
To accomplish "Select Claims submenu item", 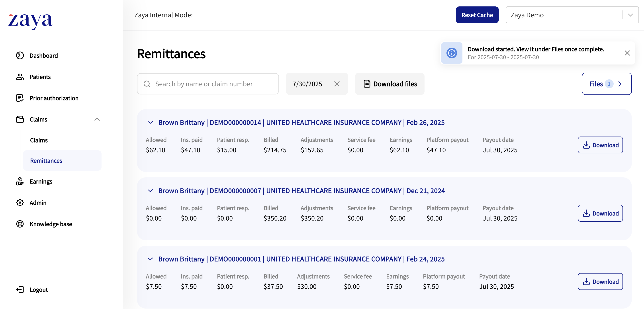I will click(x=39, y=140).
